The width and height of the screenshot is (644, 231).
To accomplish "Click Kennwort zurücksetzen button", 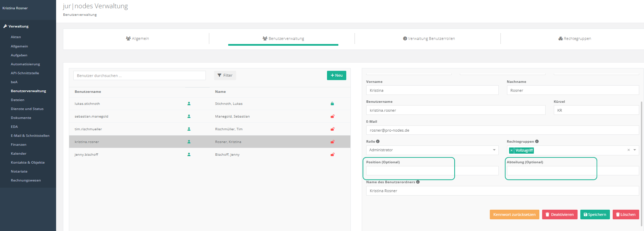I will tap(514, 214).
